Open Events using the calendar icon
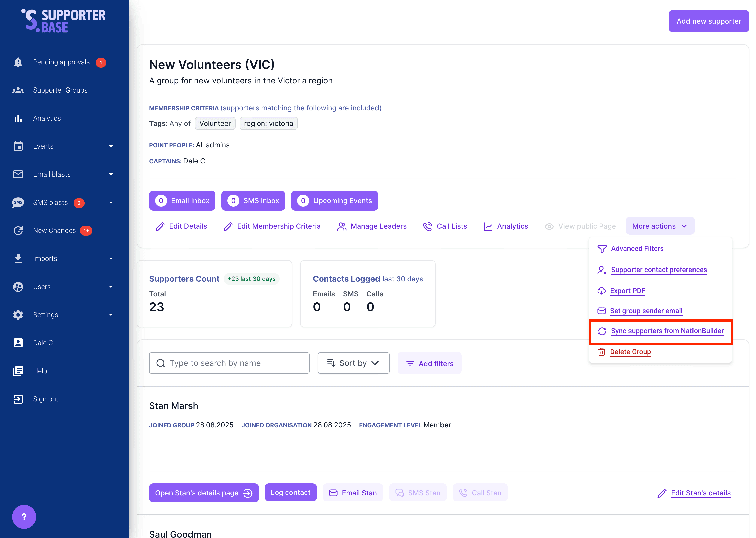This screenshot has height=538, width=756. (x=18, y=146)
